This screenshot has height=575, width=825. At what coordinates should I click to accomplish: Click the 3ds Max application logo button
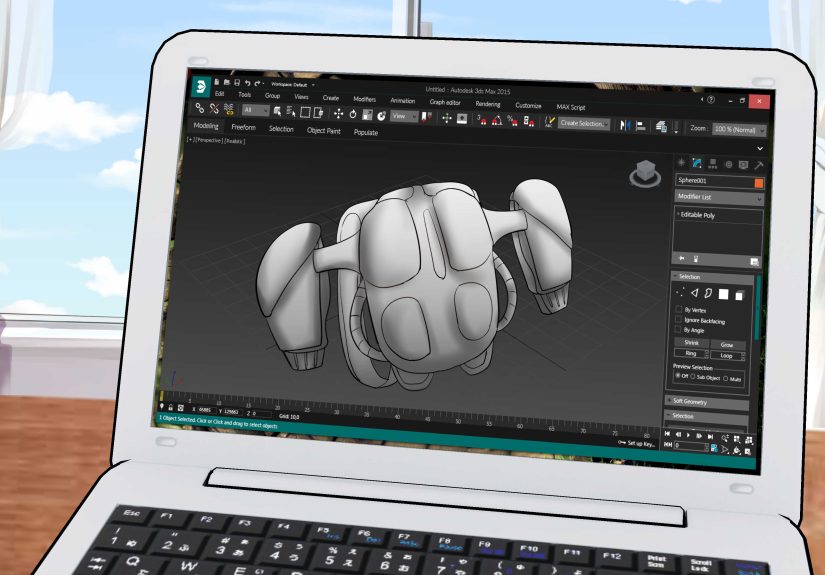pos(202,85)
